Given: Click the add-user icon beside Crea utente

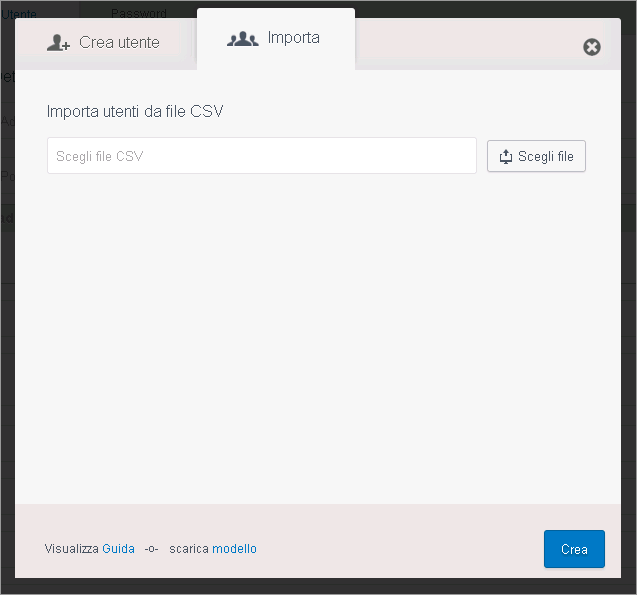Looking at the screenshot, I should point(58,43).
